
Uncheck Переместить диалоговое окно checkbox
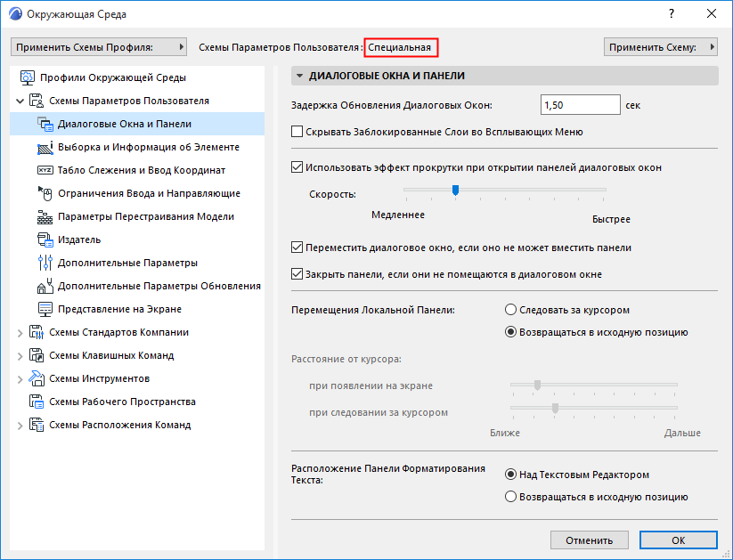297,248
